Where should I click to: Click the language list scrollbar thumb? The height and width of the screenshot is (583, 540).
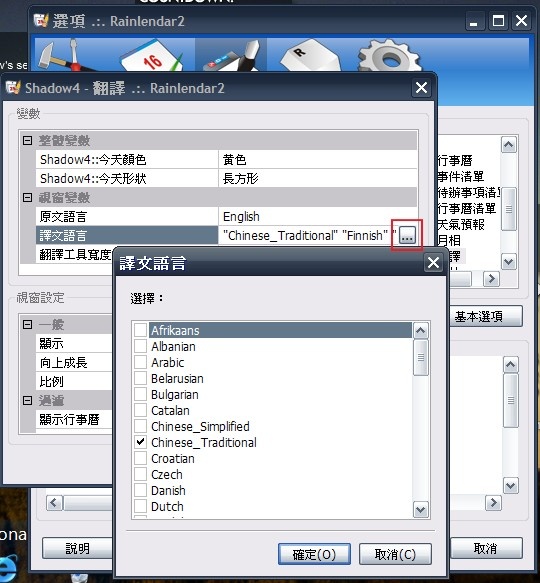pos(421,358)
